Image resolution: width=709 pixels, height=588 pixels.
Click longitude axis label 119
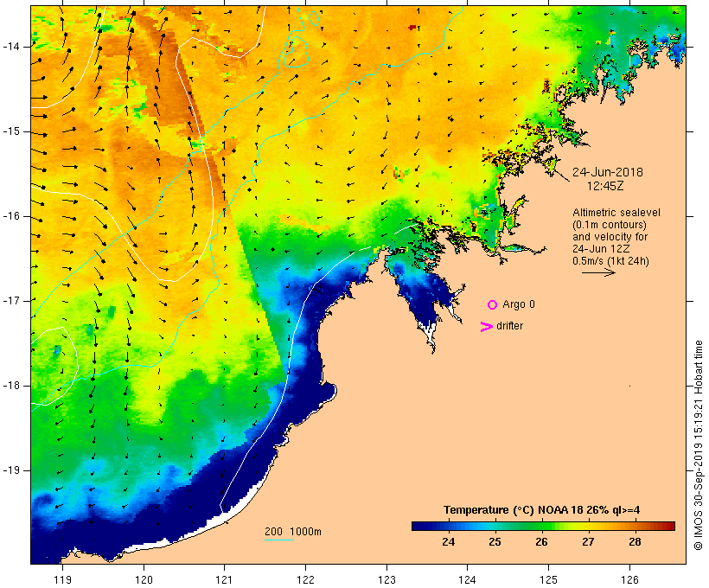[62, 579]
